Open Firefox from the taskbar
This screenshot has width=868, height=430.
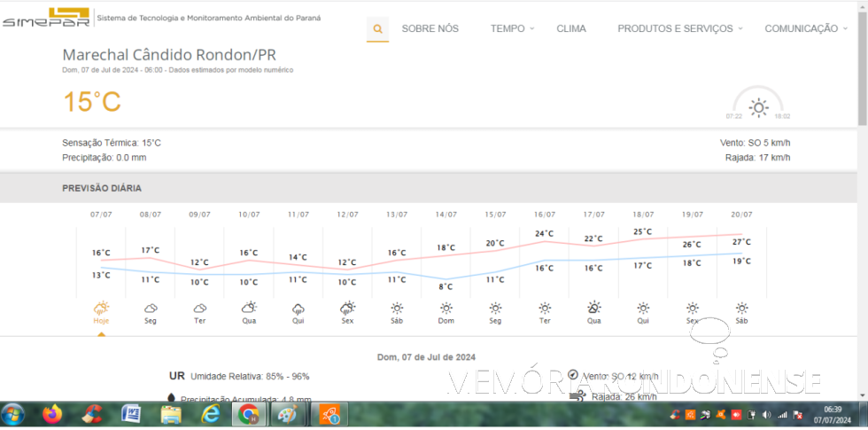click(52, 414)
